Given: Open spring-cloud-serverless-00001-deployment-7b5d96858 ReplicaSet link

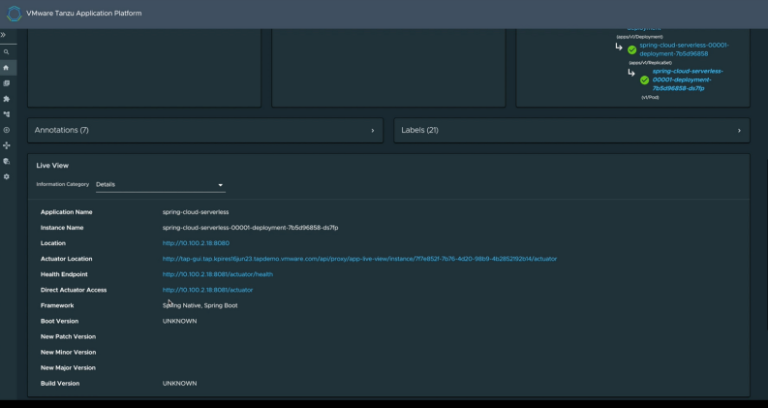Looking at the screenshot, I should pyautogui.click(x=684, y=49).
